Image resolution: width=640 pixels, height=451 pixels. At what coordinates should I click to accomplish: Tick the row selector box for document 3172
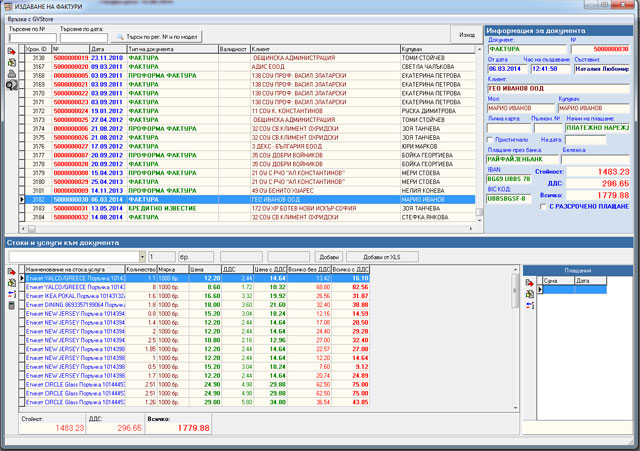[x=22, y=111]
